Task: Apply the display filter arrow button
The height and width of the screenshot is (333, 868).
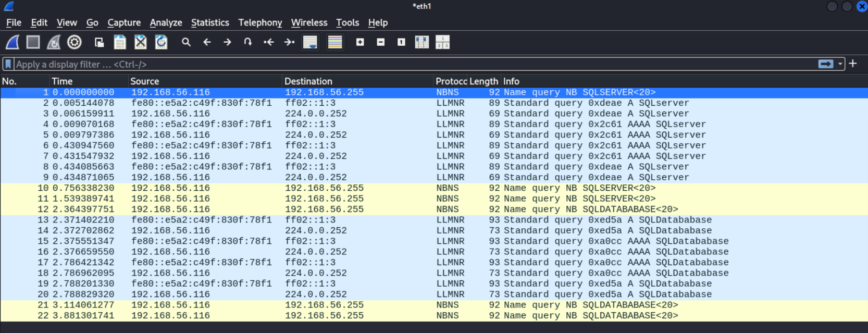Action: [826, 64]
